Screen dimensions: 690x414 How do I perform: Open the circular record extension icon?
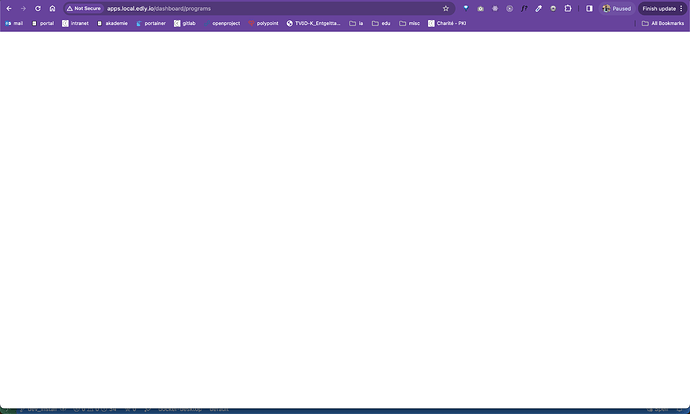[510, 8]
